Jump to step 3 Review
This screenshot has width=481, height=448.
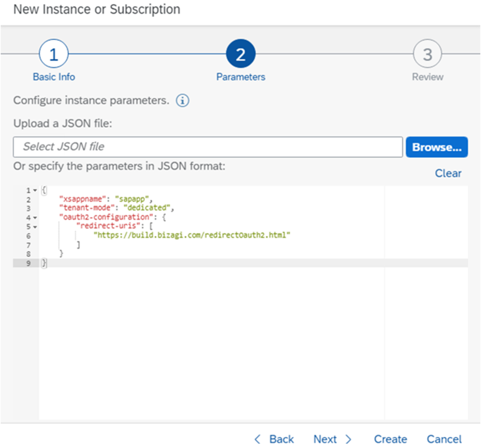(x=427, y=54)
